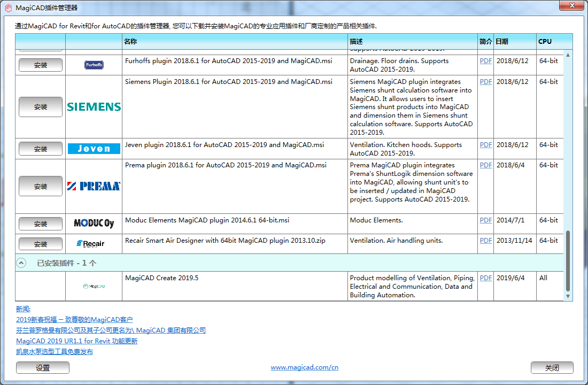Close the plugin manager window with X

pos(572,5)
